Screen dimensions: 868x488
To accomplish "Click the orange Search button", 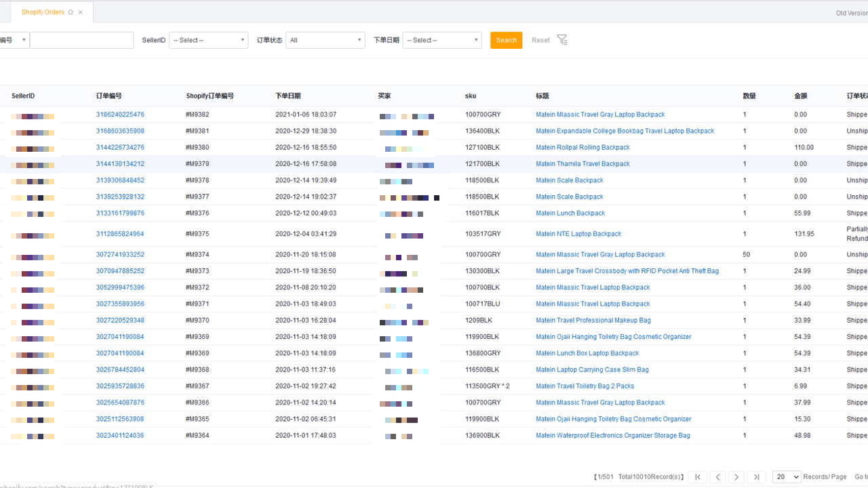I will click(x=507, y=40).
